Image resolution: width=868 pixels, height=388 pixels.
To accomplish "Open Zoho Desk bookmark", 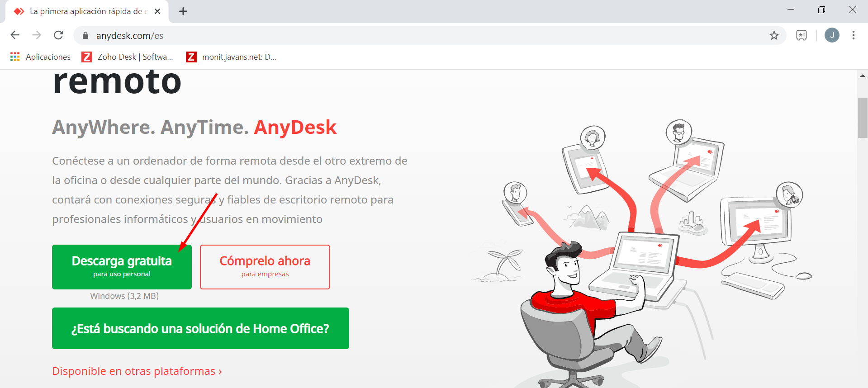I will pos(127,57).
